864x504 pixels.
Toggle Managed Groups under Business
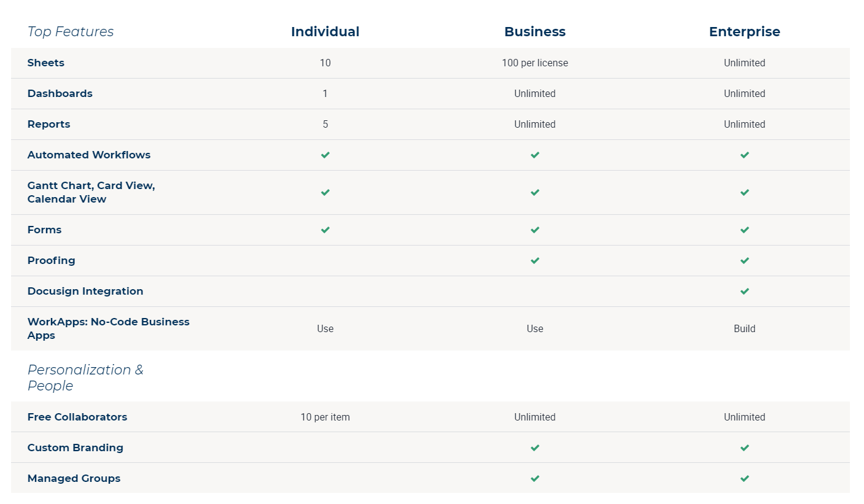click(534, 478)
